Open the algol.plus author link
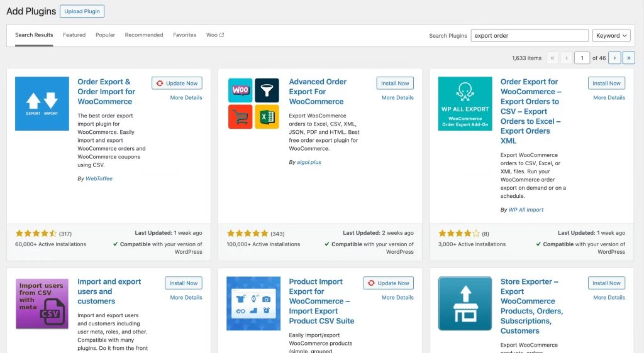 (x=309, y=162)
